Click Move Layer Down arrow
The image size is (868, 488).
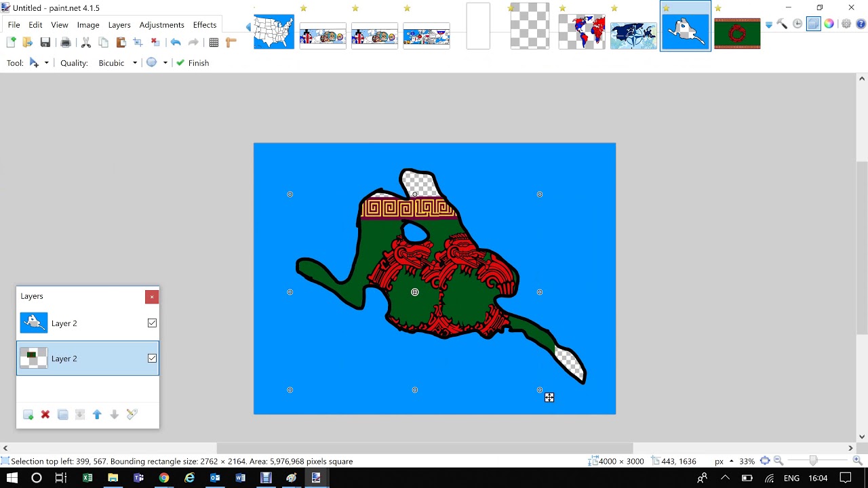click(x=115, y=414)
